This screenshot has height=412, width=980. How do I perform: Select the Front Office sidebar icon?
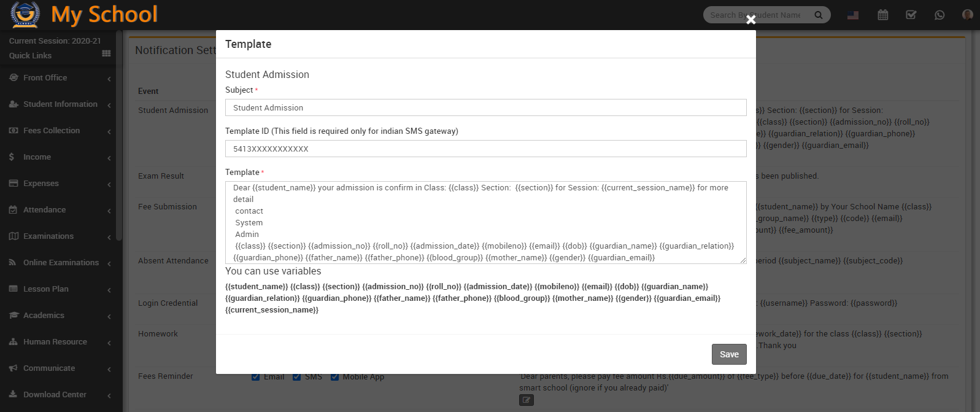13,77
